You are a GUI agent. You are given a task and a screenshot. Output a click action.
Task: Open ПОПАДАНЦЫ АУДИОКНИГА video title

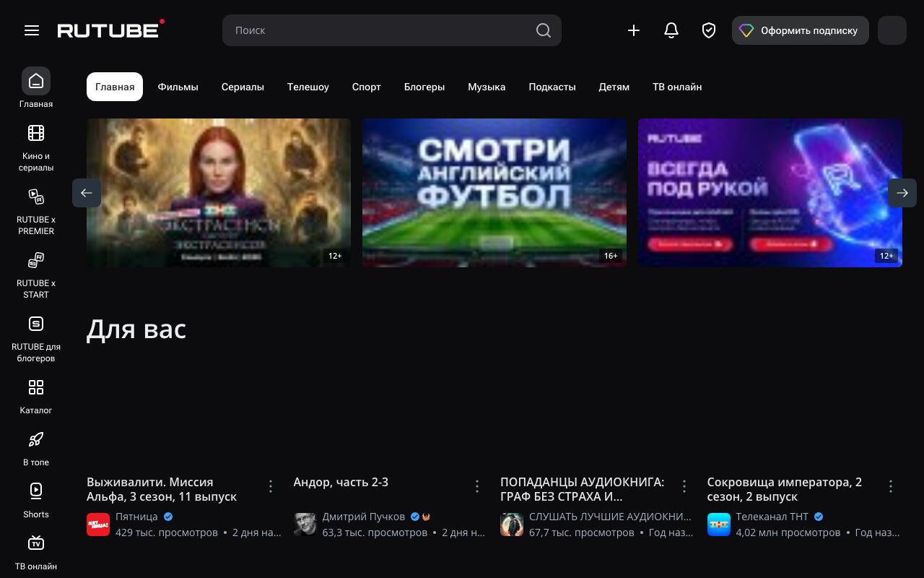(582, 489)
